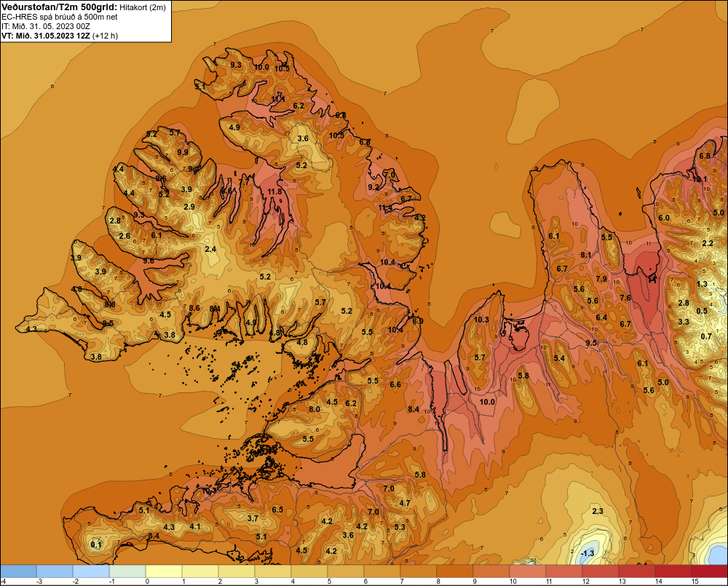
Task: Pick legend color swatch between 6 and 7
Action: (382, 571)
